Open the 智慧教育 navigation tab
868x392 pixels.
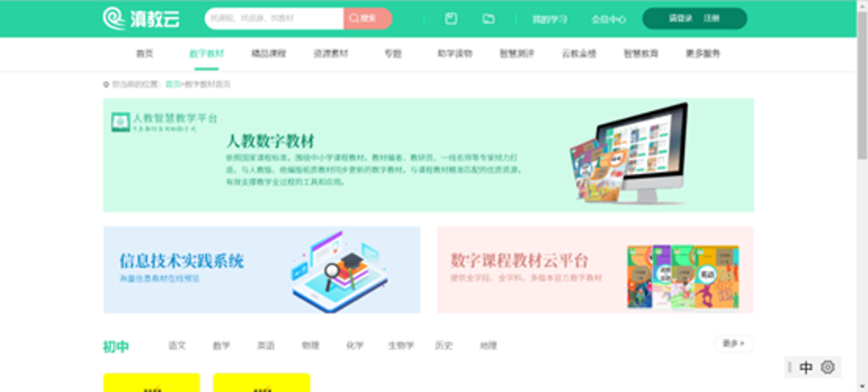(641, 53)
